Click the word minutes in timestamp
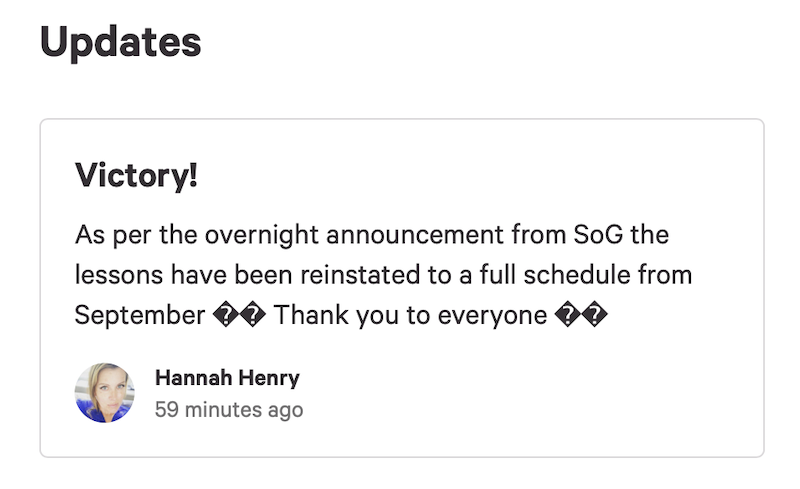Screen dimensions: 800x489 click(223, 409)
